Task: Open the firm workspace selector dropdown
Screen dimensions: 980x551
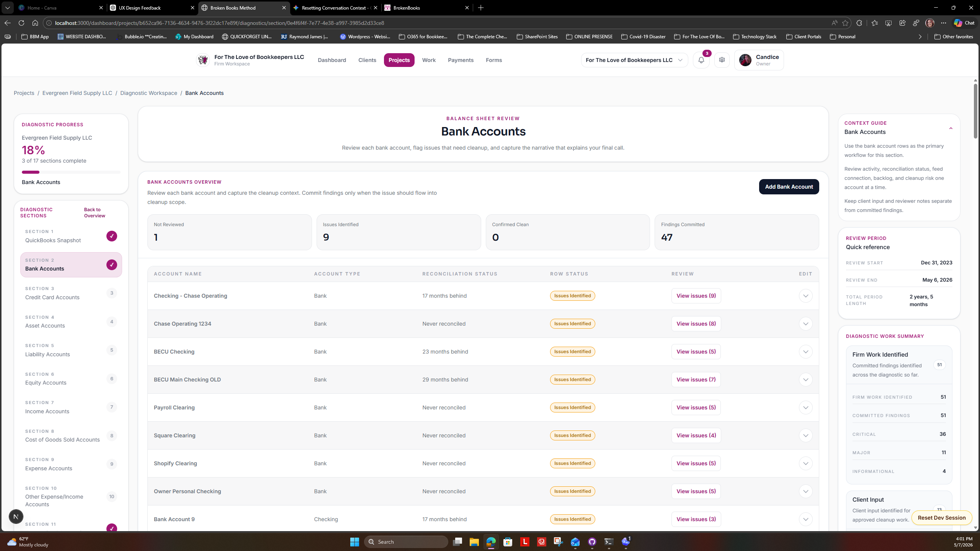Action: (634, 60)
